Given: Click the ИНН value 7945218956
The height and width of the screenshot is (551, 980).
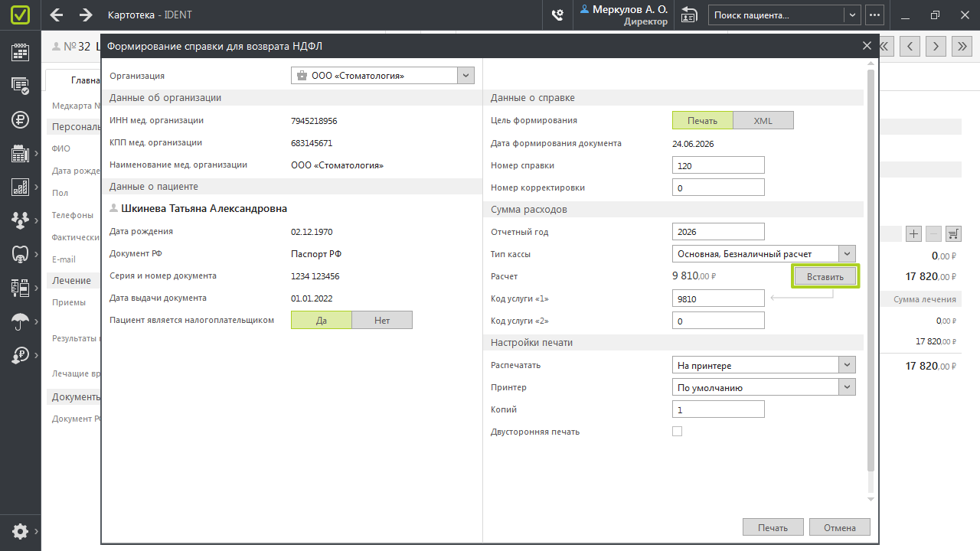Looking at the screenshot, I should point(314,121).
